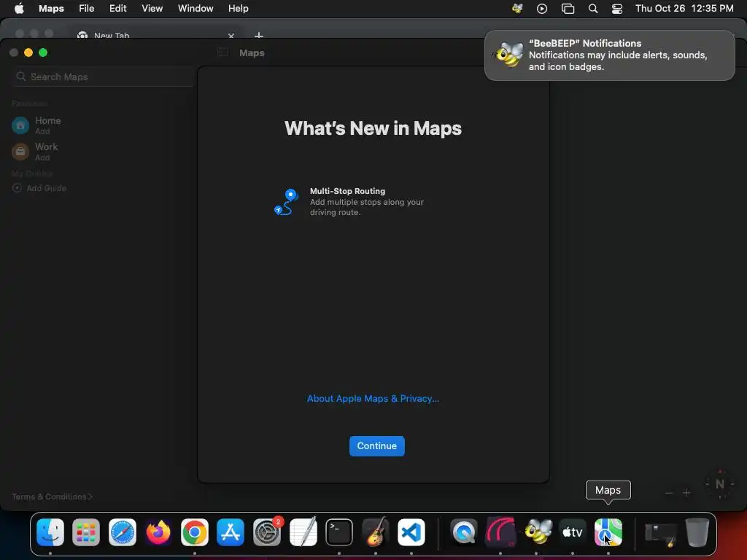Click the Home favorite icon
Viewport: 747px width, 560px height.
20,125
